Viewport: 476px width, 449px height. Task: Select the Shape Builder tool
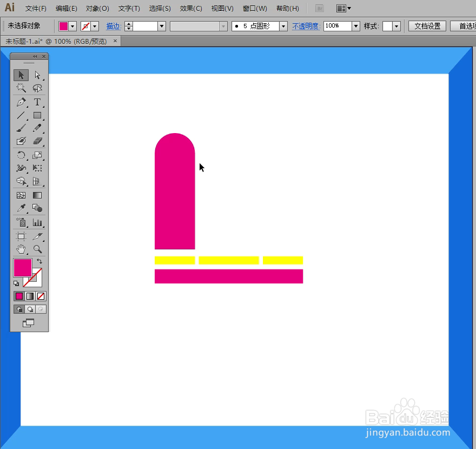21,181
